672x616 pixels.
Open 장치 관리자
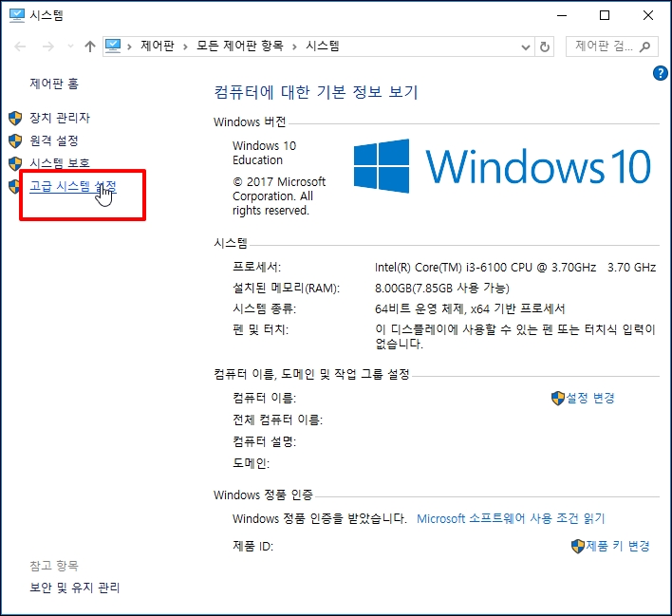(x=60, y=118)
